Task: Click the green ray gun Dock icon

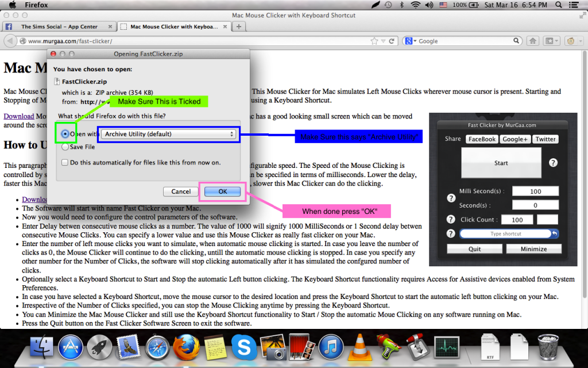Action: [x=388, y=347]
